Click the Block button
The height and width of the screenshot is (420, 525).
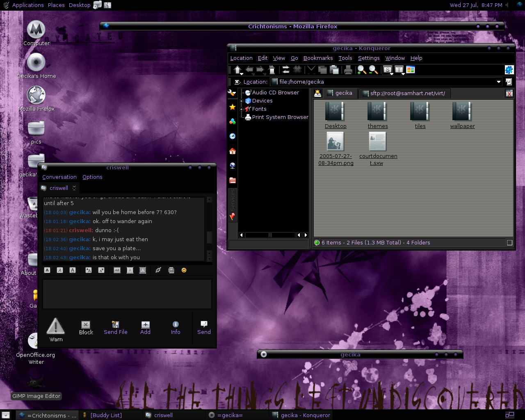coord(86,328)
